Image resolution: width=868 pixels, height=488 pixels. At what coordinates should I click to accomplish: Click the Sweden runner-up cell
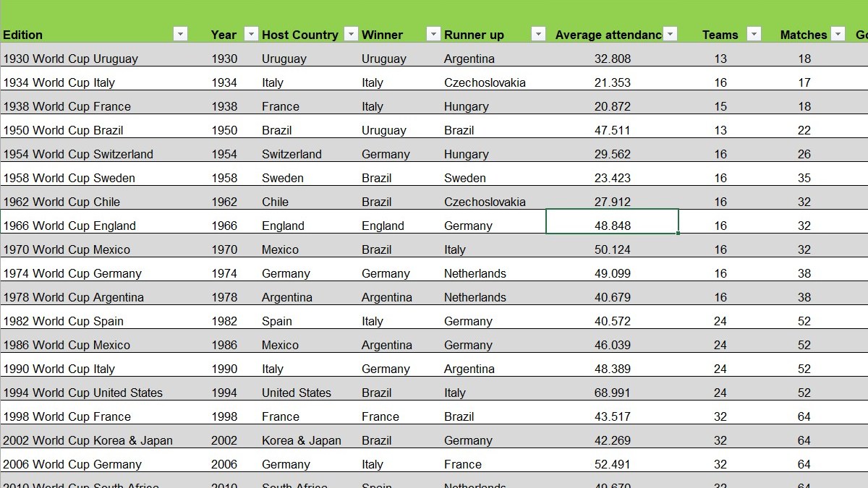(464, 178)
